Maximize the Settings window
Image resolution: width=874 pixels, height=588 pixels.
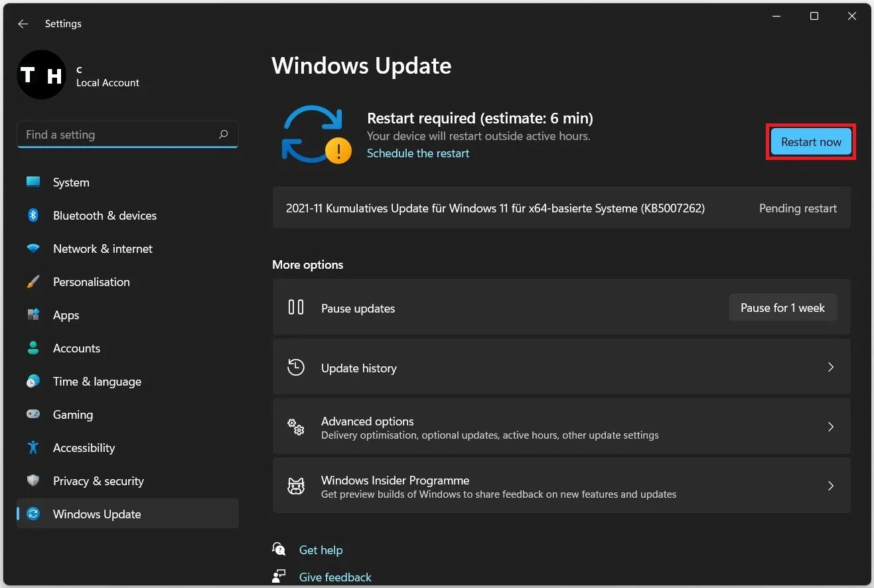pyautogui.click(x=814, y=16)
